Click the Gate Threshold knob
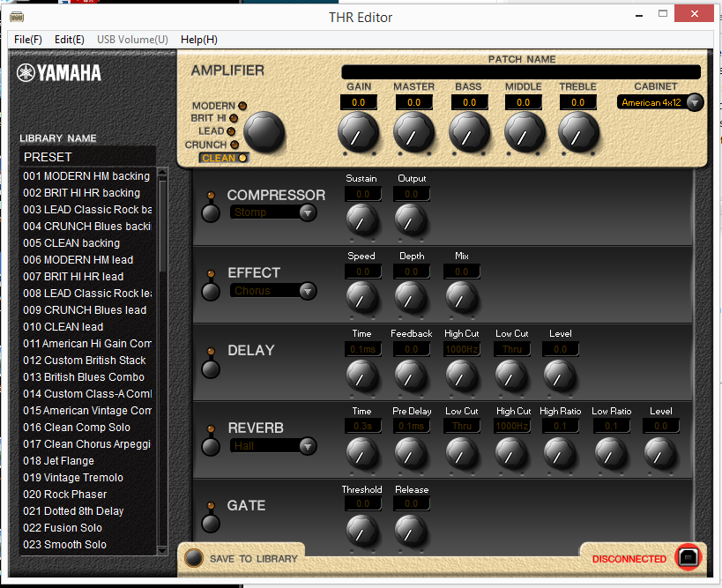Screen dimensions: 722x588 (x=360, y=529)
